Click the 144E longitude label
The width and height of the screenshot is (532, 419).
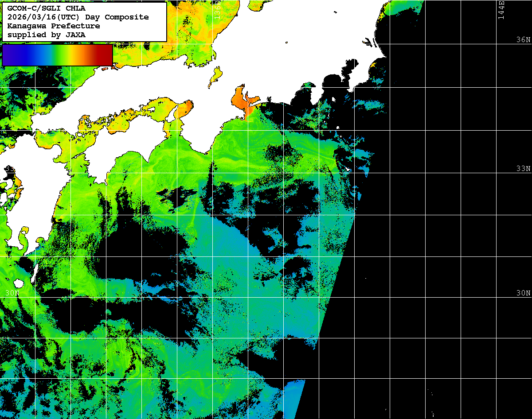tap(501, 10)
